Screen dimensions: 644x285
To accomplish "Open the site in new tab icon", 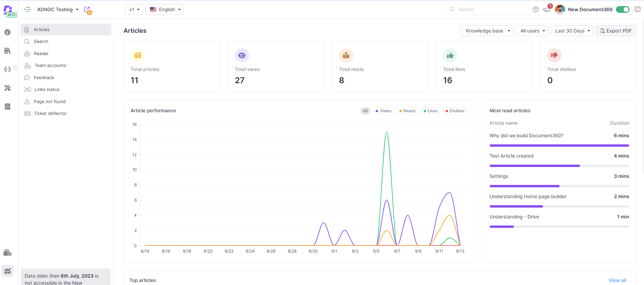I will pyautogui.click(x=88, y=10).
